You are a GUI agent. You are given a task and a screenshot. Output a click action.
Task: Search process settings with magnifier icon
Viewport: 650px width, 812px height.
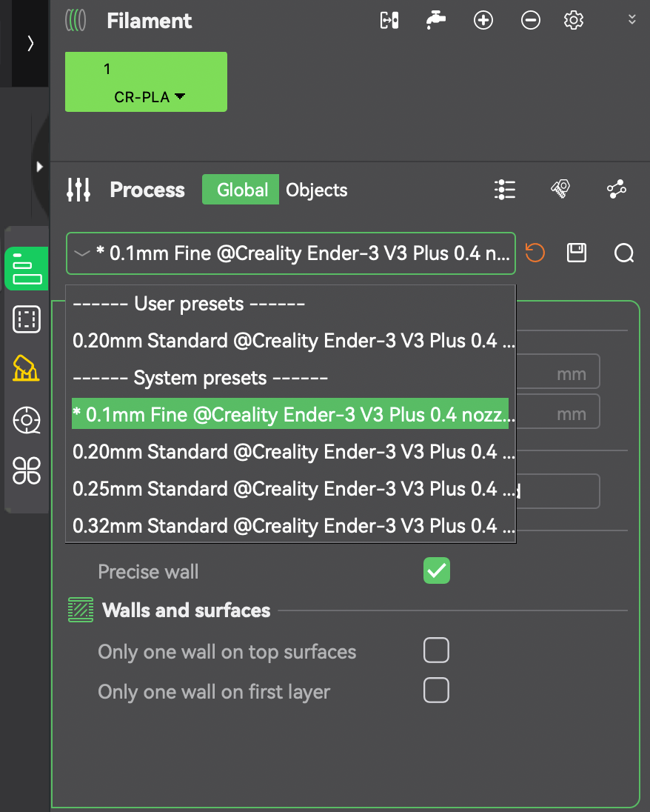pyautogui.click(x=624, y=253)
